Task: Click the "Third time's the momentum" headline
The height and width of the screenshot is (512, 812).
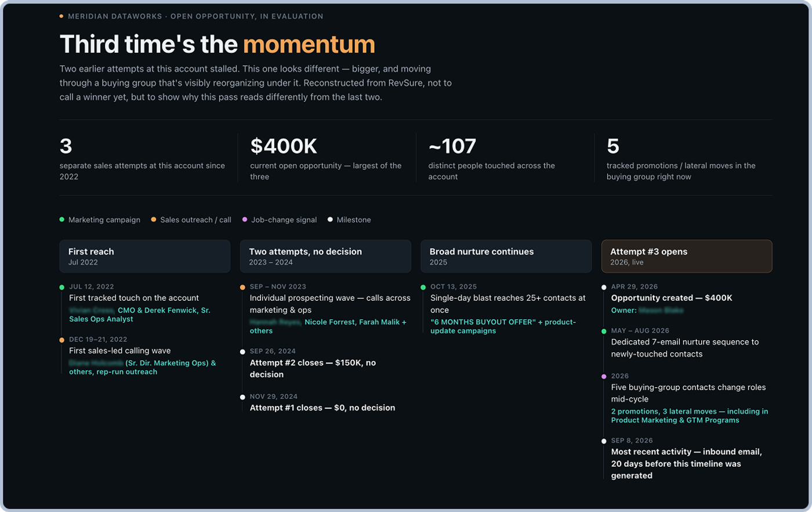Action: [x=217, y=44]
